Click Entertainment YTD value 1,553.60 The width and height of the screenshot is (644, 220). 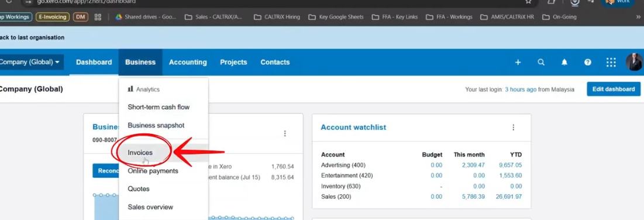[510, 176]
